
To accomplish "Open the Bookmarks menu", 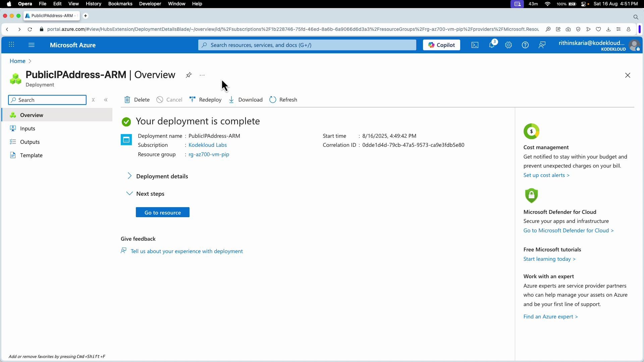I will [120, 4].
